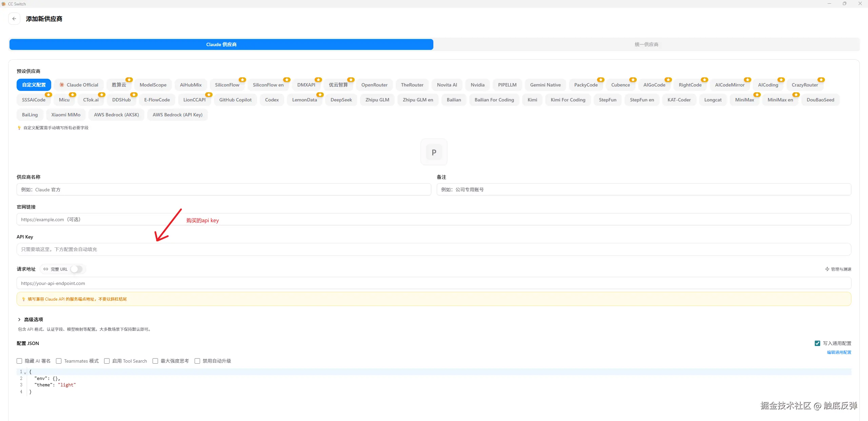The height and width of the screenshot is (421, 868).
Task: Pick the AiHubMix preset
Action: [x=191, y=85]
